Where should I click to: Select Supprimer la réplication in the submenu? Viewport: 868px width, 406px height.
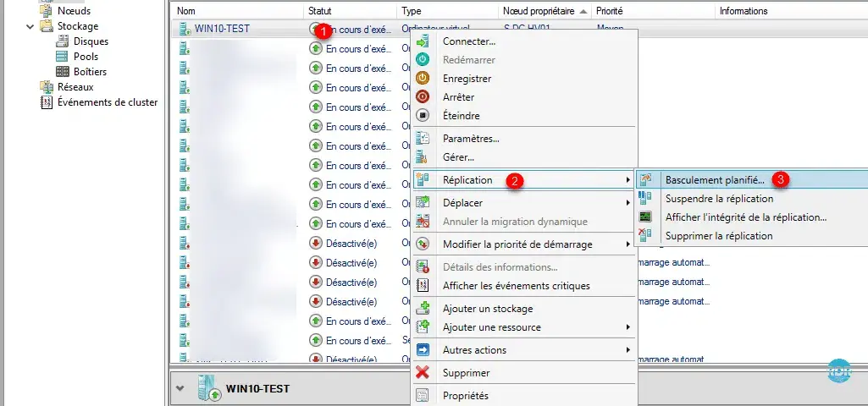click(x=752, y=236)
